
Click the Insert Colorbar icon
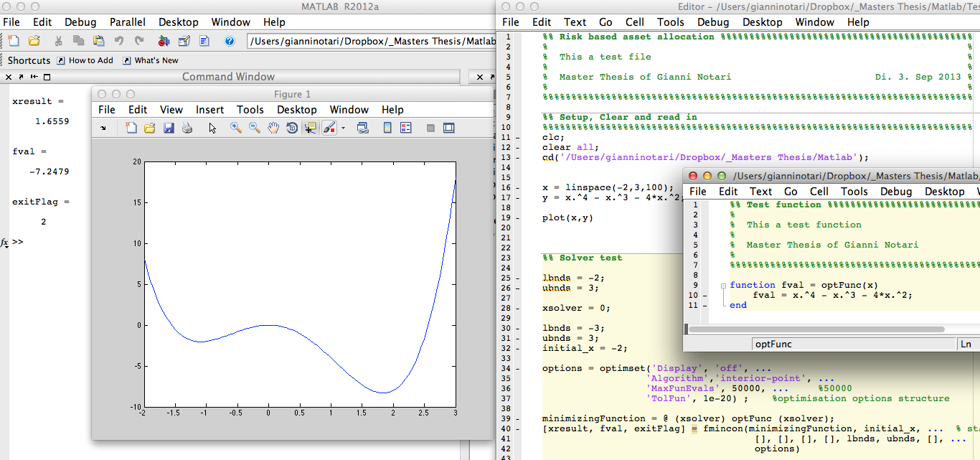(387, 128)
